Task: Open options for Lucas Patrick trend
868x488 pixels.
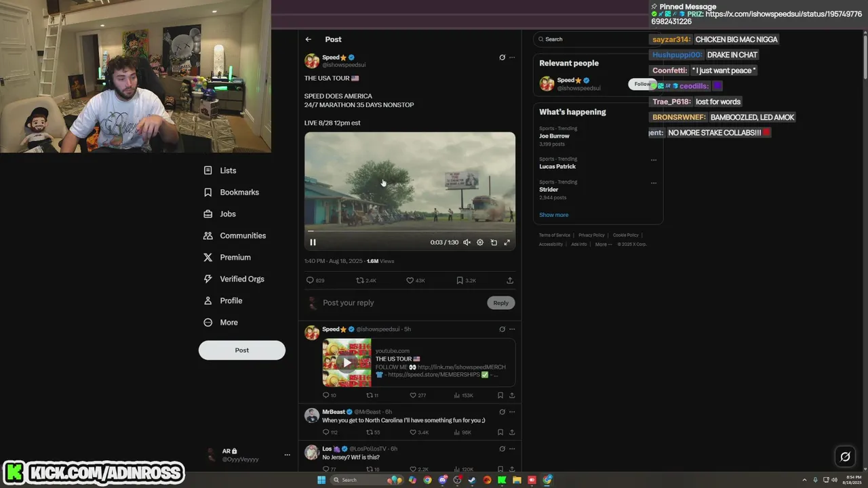Action: tap(654, 160)
